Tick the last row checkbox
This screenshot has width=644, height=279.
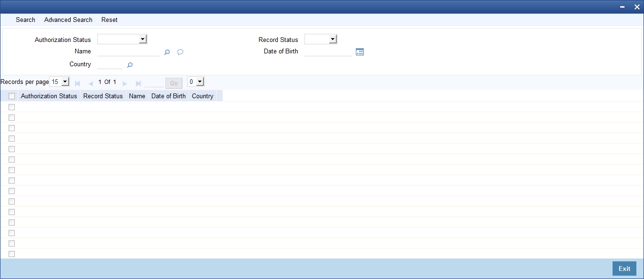pos(11,254)
